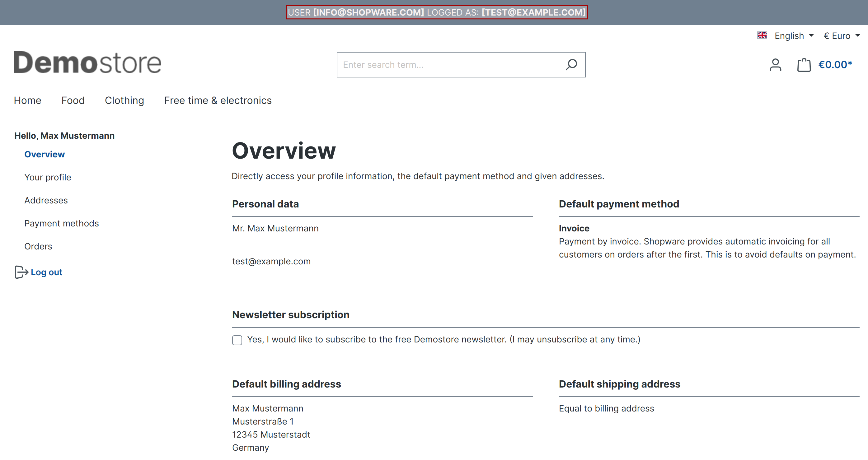
Task: Expand the English language dropdown
Action: [794, 36]
